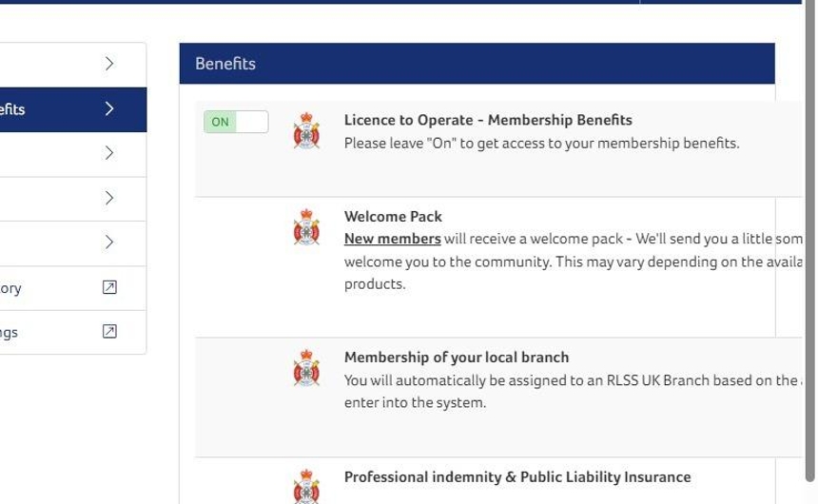Image resolution: width=818 pixels, height=504 pixels.
Task: Click the Benefits panel header
Action: click(x=477, y=64)
